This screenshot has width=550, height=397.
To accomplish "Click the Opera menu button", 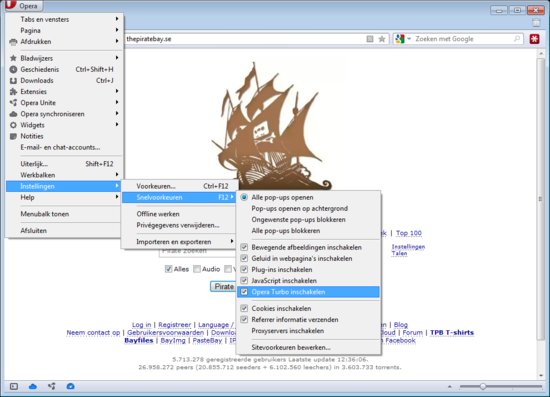I will click(x=24, y=6).
